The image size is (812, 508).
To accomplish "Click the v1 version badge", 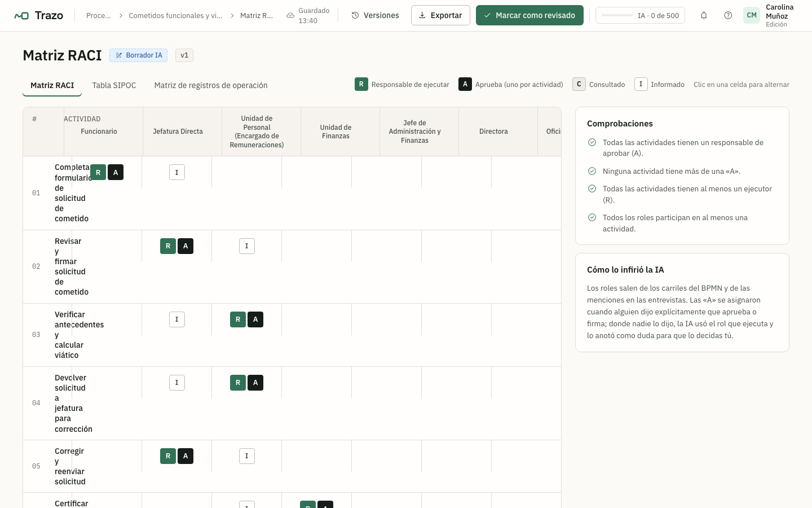I will pos(184,55).
